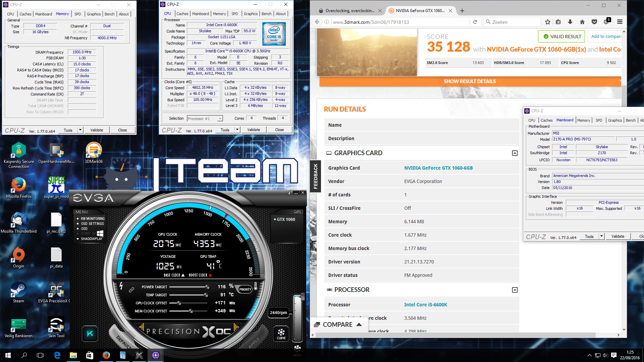Open super_pi_mod desktop icon
The image size is (644, 362).
click(x=56, y=188)
